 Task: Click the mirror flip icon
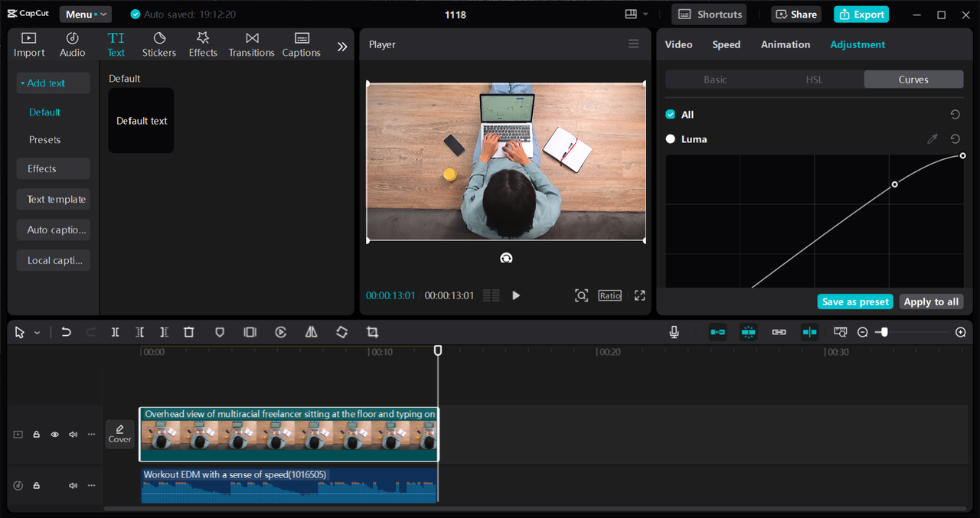(x=311, y=332)
